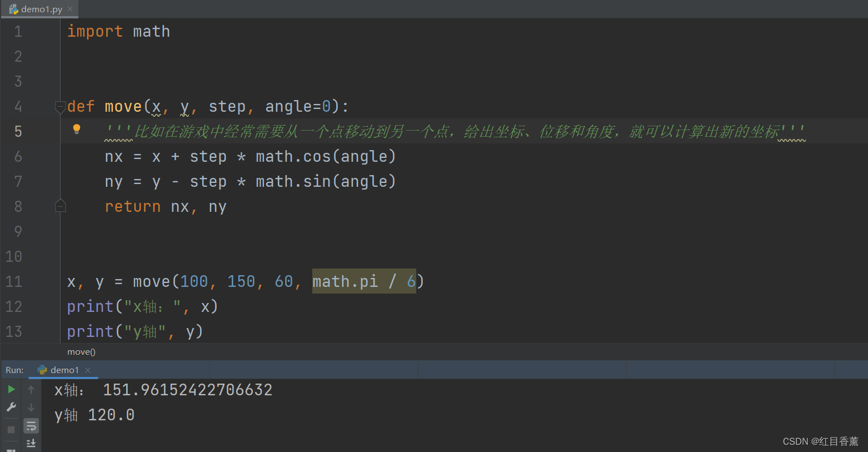Image resolution: width=868 pixels, height=452 pixels.
Task: Click output value 120.0
Action: (111, 415)
